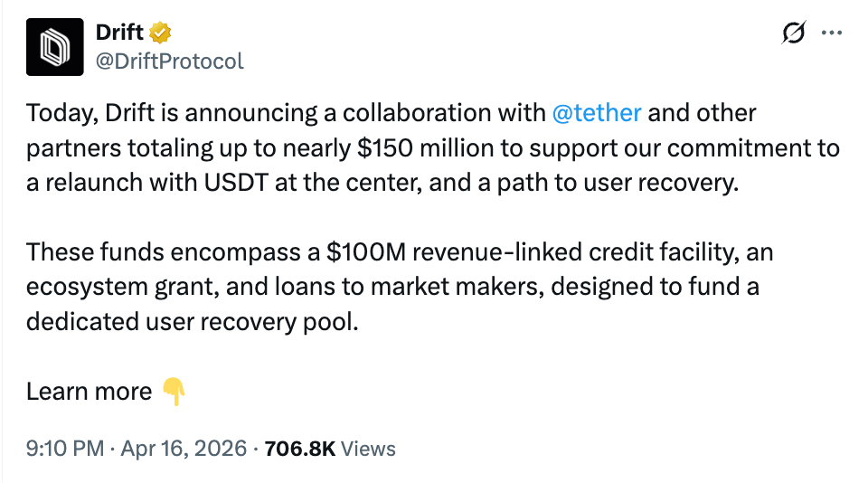Click the 9:10 PM post timestamp
Viewport: 868px width, 483px height.
[64, 448]
